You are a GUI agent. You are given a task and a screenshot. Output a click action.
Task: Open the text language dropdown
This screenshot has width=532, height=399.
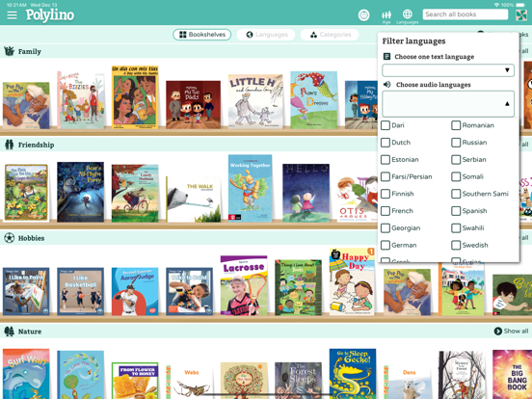[x=448, y=70]
